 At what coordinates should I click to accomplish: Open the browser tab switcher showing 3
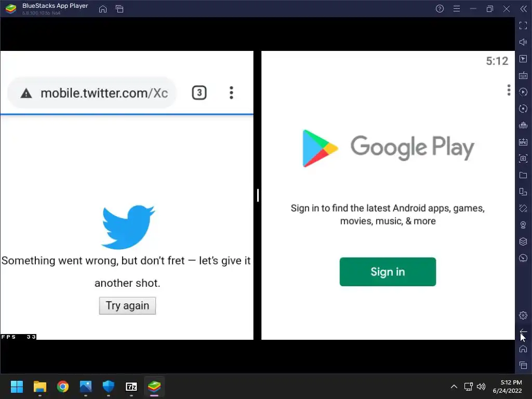(x=199, y=92)
